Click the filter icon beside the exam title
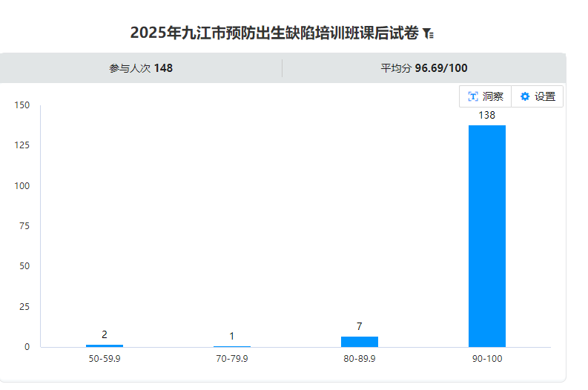Image resolution: width=588 pixels, height=390 pixels. tap(429, 33)
